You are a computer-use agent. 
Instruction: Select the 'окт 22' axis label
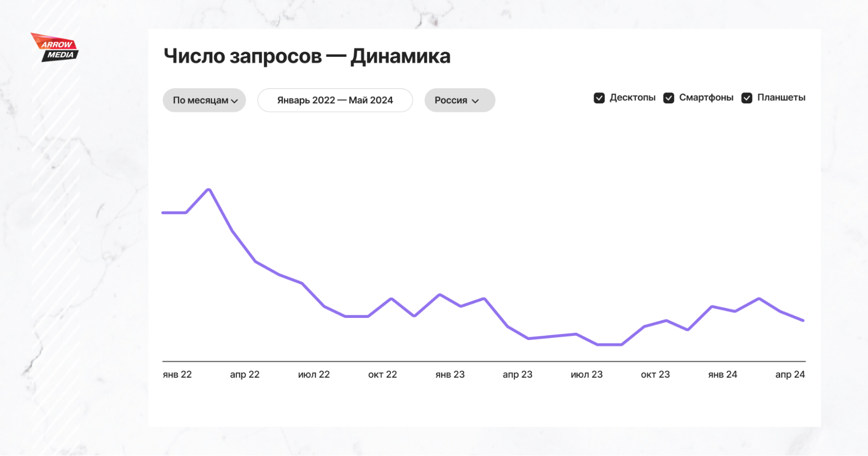[383, 374]
